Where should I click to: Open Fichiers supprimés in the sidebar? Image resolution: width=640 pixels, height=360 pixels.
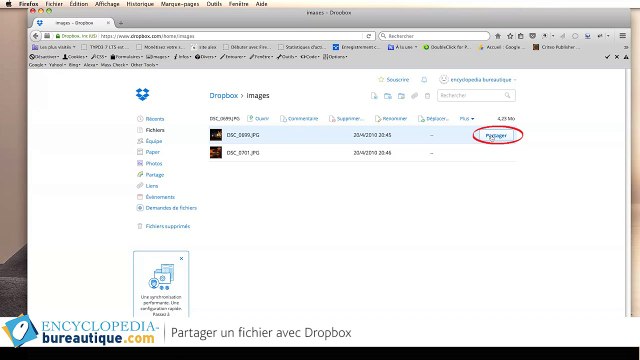[168, 226]
